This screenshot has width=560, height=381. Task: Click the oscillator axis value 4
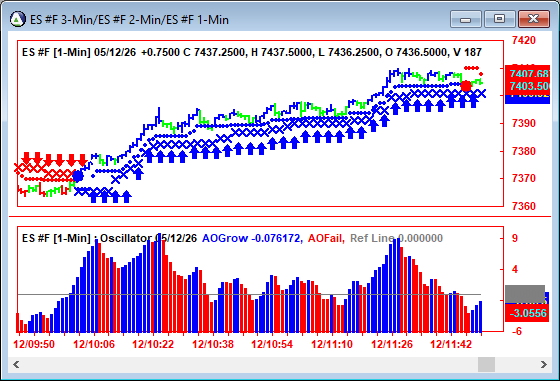coord(515,269)
